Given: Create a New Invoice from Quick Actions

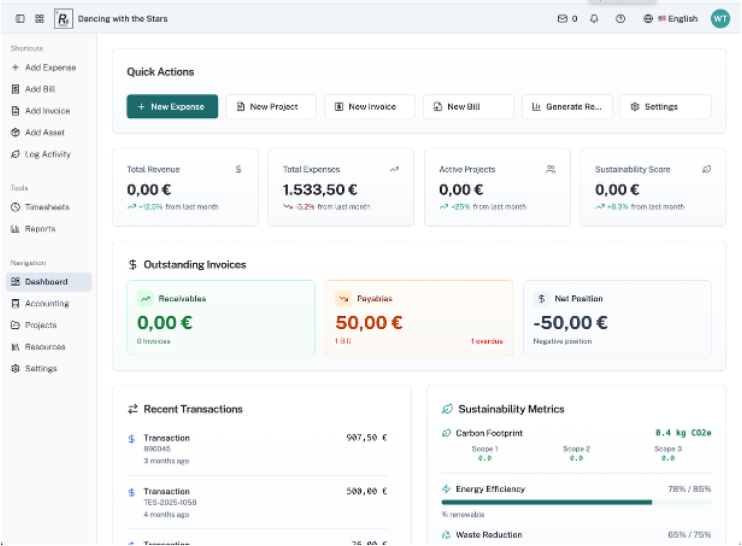Looking at the screenshot, I should [x=369, y=107].
